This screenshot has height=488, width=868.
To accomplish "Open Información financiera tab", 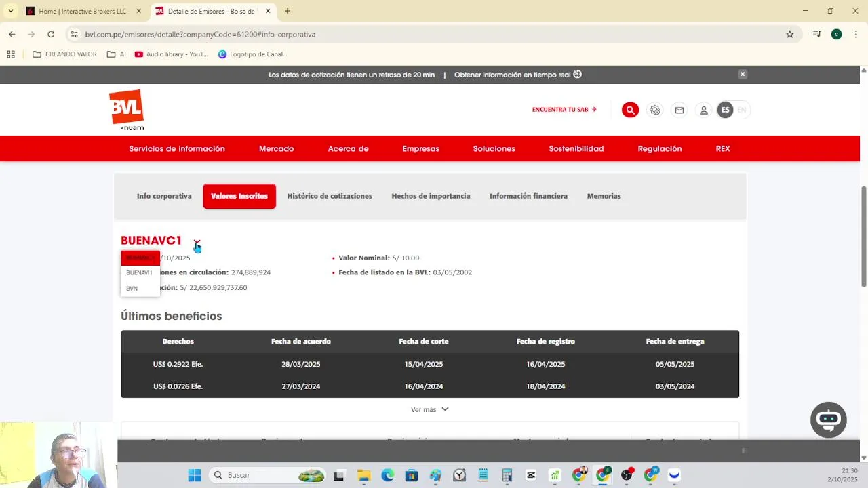I will tap(528, 196).
